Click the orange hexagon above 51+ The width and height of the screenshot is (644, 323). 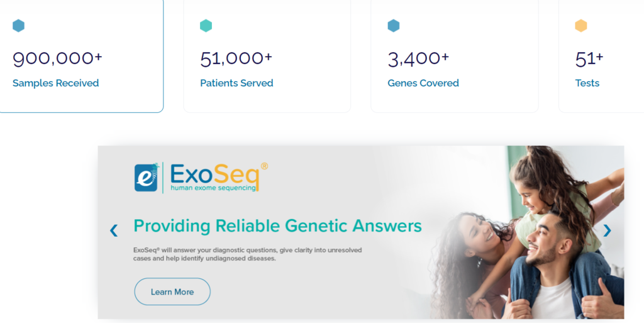tap(580, 25)
